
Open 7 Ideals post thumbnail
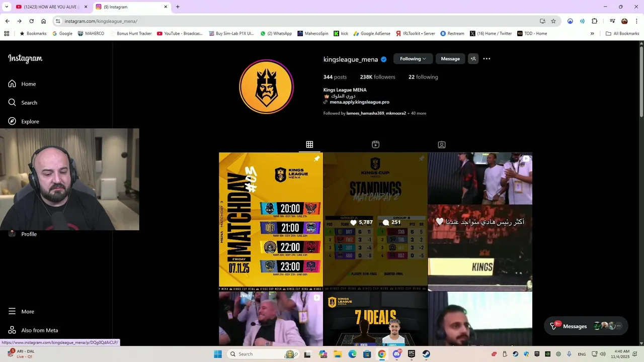click(x=375, y=319)
